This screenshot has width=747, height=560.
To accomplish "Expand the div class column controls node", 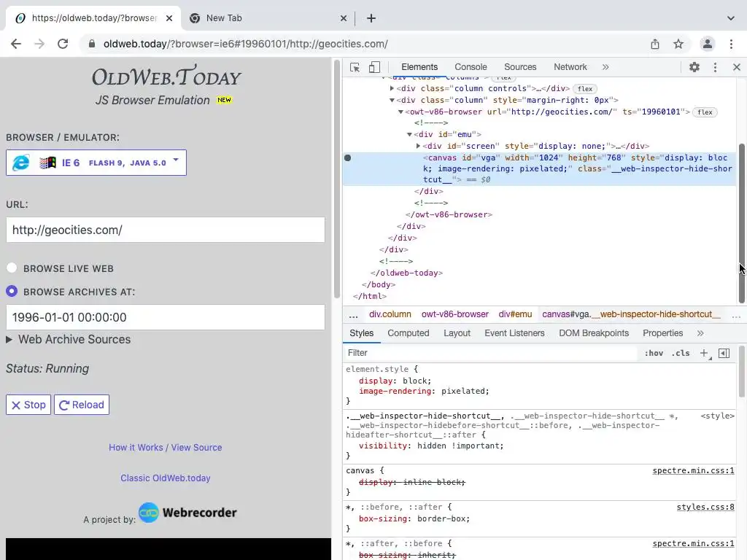I will (392, 88).
